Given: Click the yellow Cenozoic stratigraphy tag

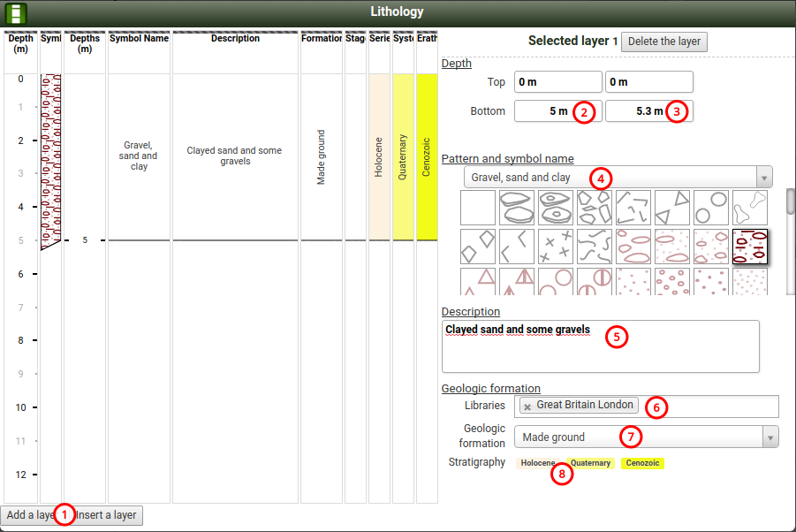Looking at the screenshot, I should [641, 463].
